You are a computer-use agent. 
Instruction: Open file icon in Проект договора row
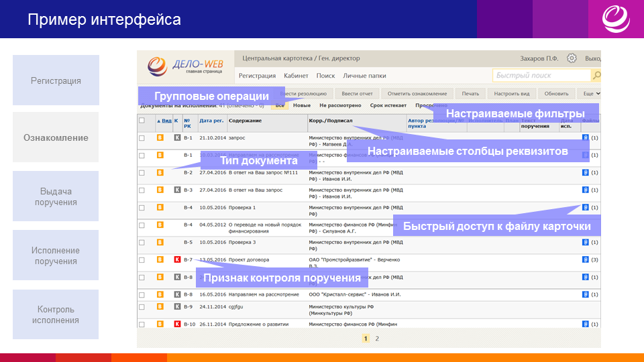585,259
